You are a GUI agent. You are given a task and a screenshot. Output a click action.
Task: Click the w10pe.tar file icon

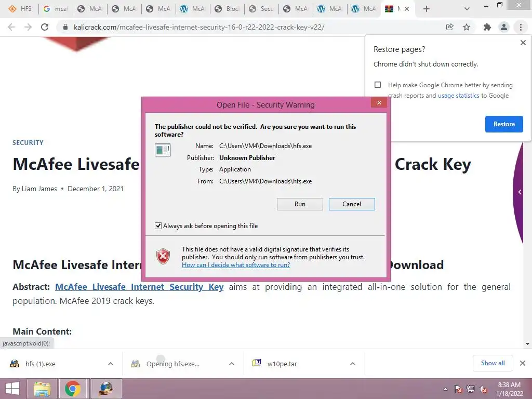[x=257, y=363]
